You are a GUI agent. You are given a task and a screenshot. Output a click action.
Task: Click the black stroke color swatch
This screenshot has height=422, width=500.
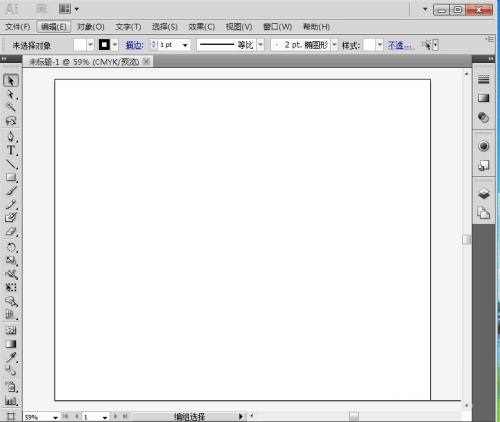tap(104, 45)
